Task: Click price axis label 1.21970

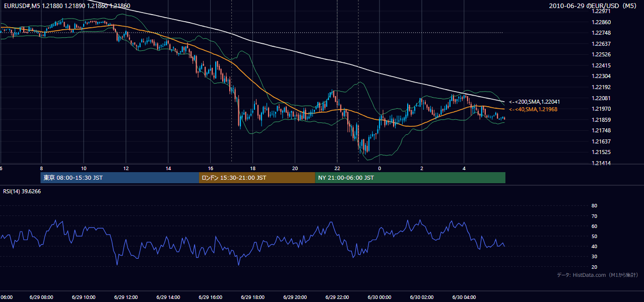Action: [x=602, y=109]
